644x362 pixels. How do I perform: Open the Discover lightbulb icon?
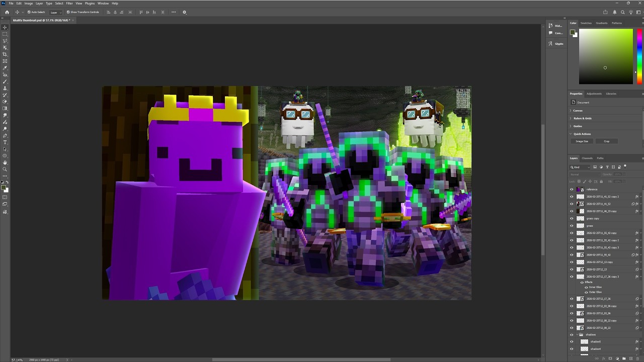click(631, 12)
